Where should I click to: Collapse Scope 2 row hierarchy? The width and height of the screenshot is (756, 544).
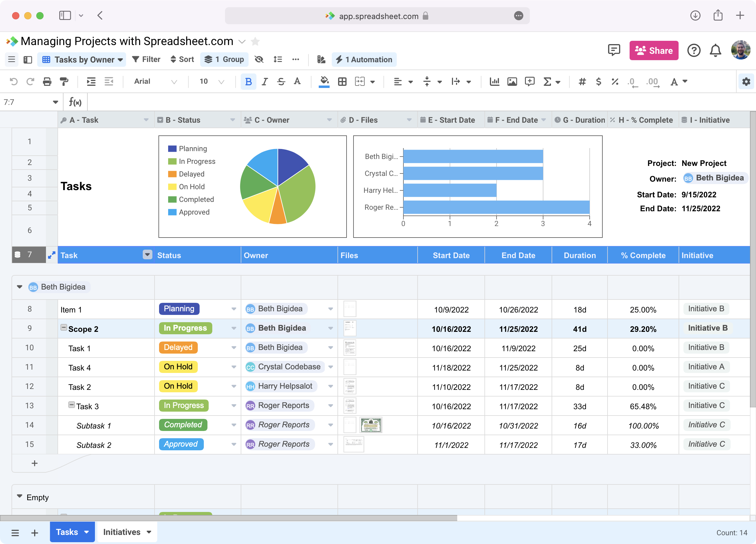[x=63, y=328]
